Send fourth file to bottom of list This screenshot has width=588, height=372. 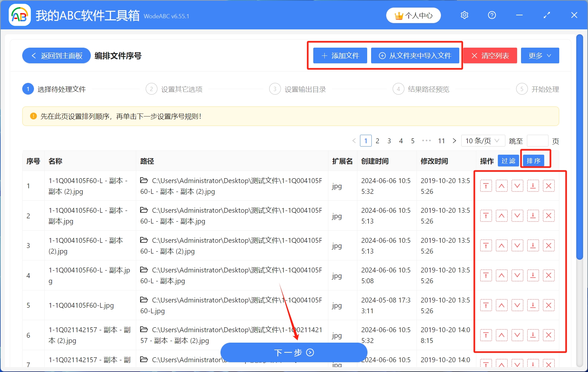pos(533,275)
